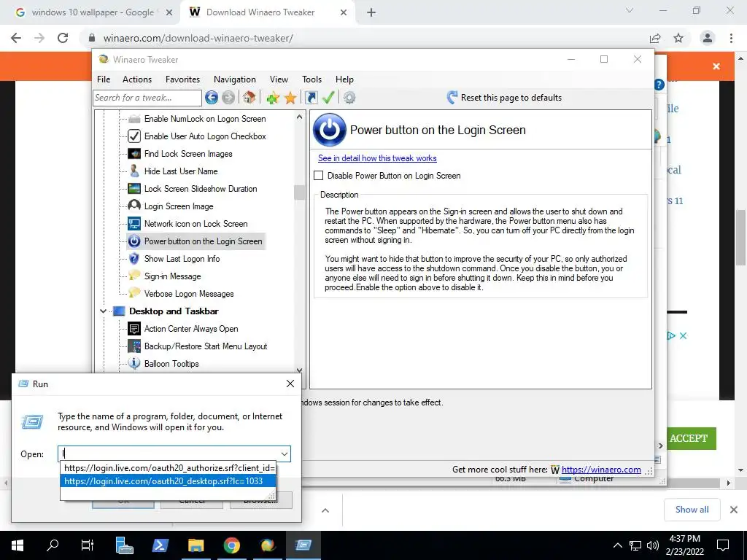
Task: Tick Disable Power Button on Login Screen
Action: click(318, 176)
